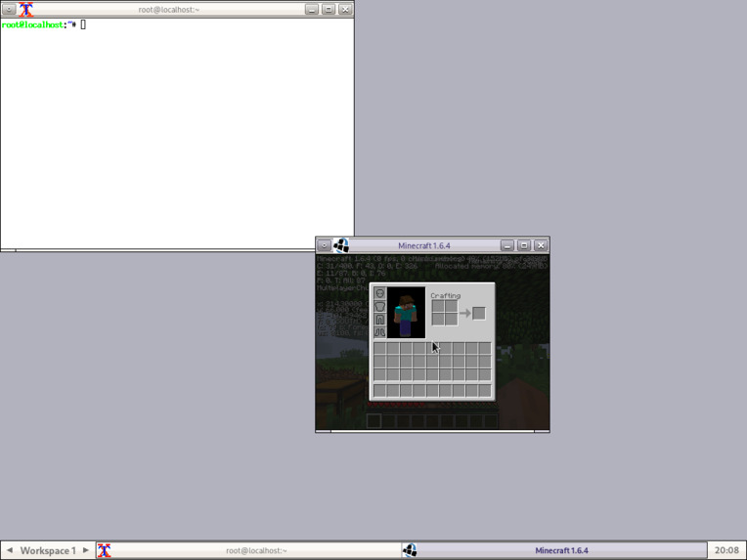The height and width of the screenshot is (560, 747).
Task: Click the bottom-right crafting grid slot
Action: click(x=451, y=319)
